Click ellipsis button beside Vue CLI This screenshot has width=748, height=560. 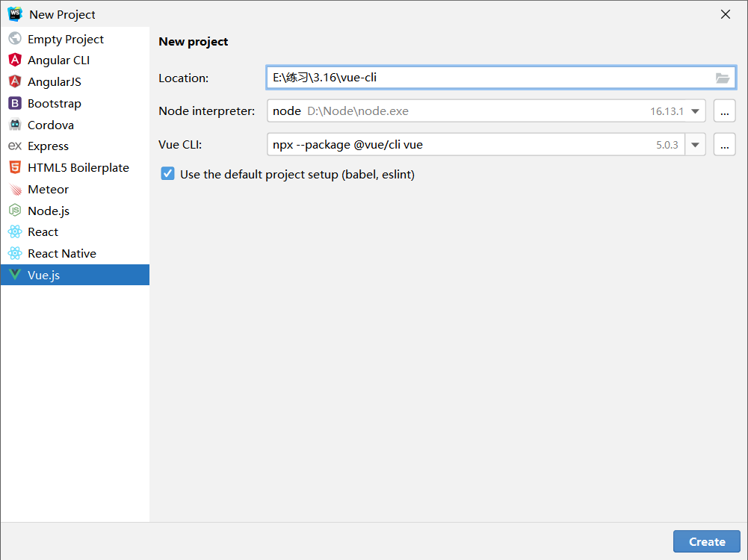[724, 145]
